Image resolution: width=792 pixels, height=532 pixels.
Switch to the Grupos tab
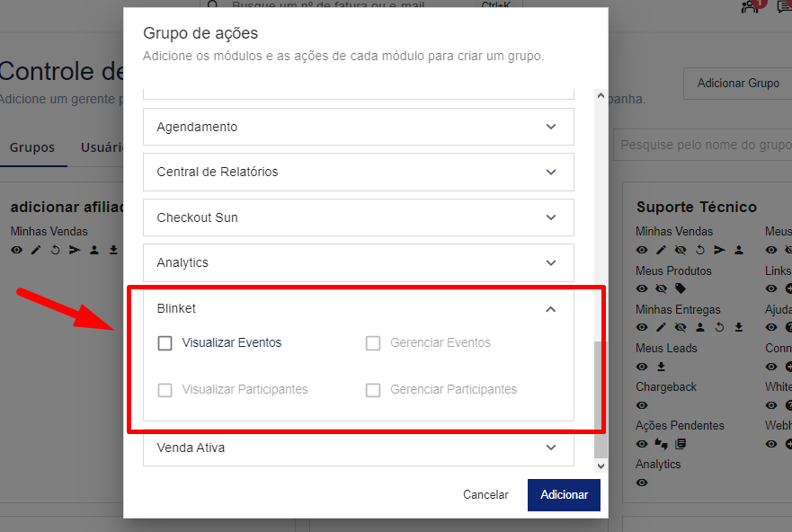32,147
